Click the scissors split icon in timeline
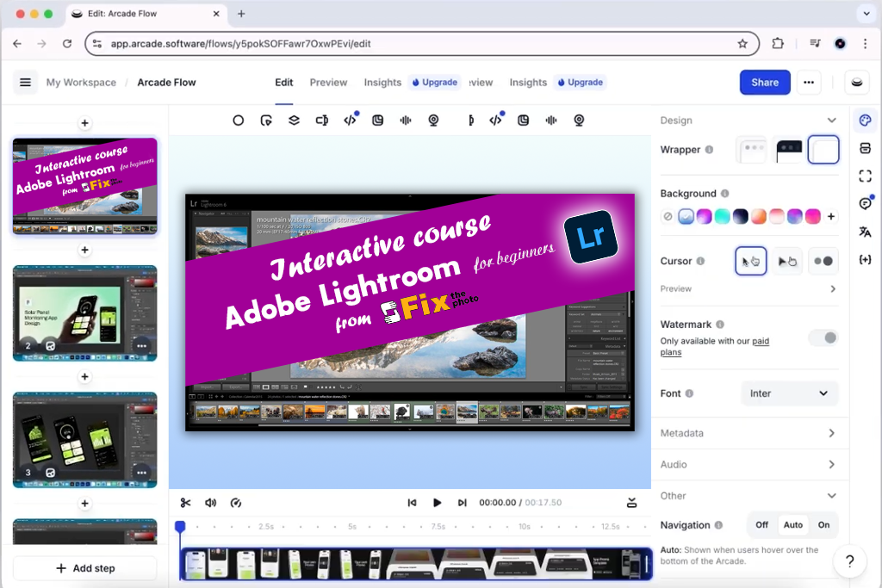The image size is (882, 588). coord(185,503)
